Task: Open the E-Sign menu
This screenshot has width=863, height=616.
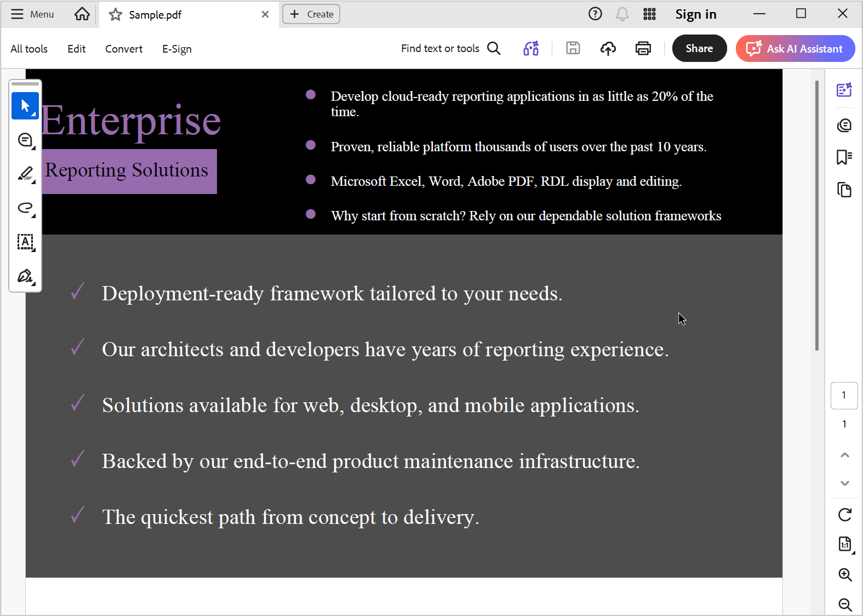Action: tap(177, 49)
